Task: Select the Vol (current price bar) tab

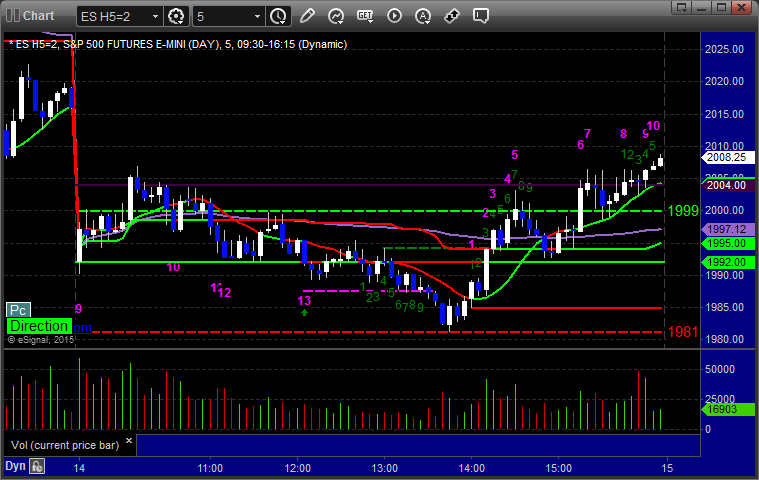Action: [x=65, y=445]
